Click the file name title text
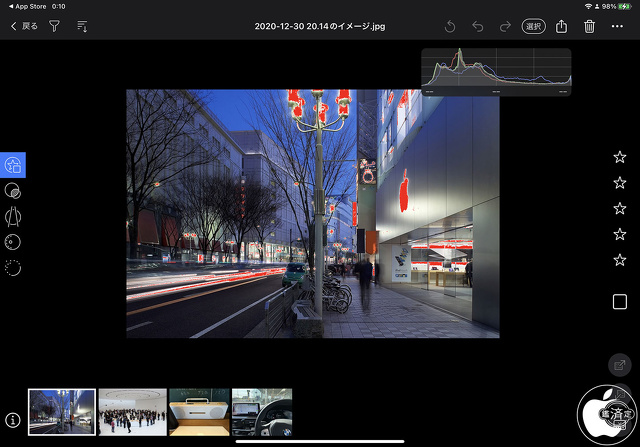640x447 pixels. tap(320, 27)
